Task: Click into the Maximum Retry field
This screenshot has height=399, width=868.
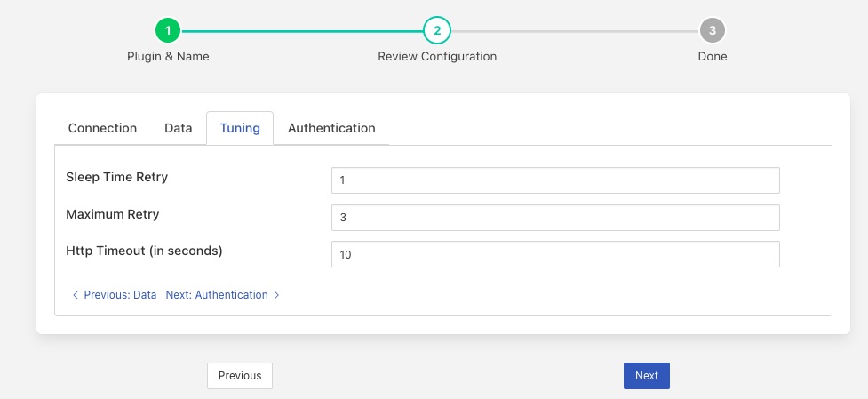Action: [x=555, y=218]
